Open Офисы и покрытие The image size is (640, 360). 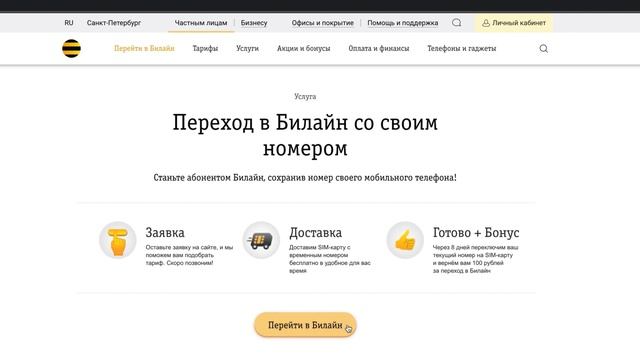[x=322, y=23]
